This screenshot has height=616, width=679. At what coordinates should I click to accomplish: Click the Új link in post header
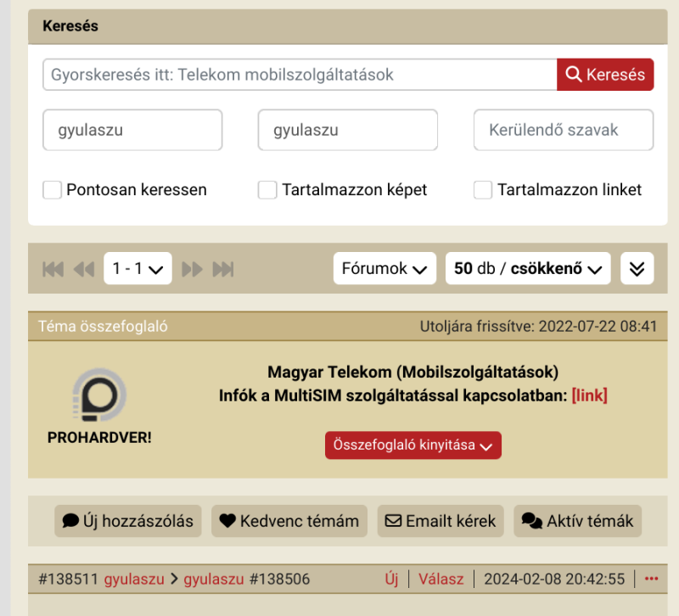tap(391, 579)
